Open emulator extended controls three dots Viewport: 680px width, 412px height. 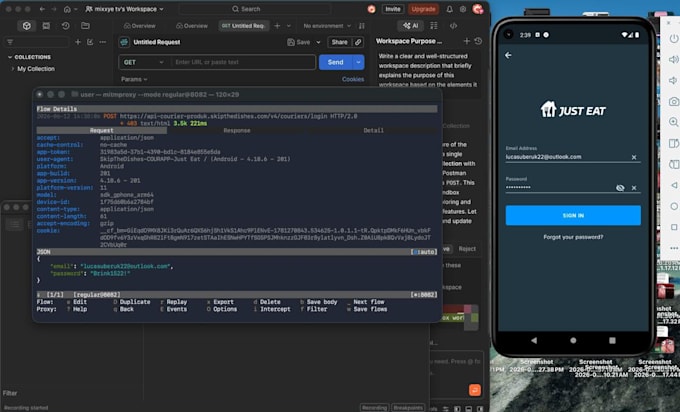tap(674, 248)
